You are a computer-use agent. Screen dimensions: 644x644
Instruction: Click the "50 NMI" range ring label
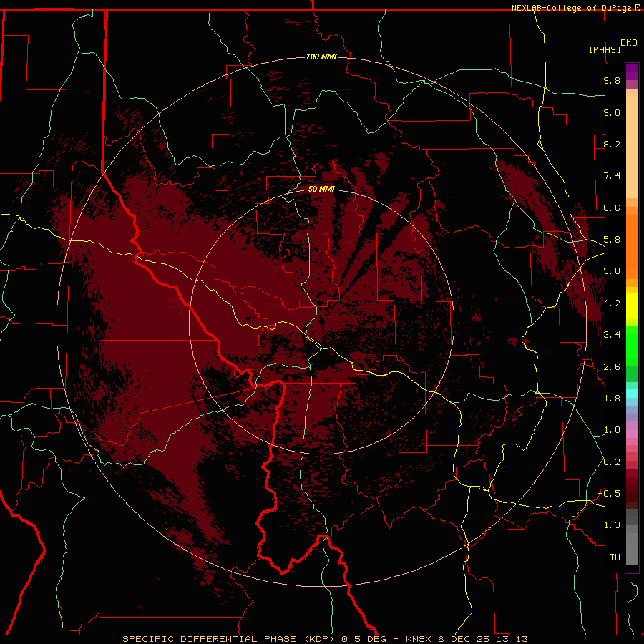click(321, 190)
